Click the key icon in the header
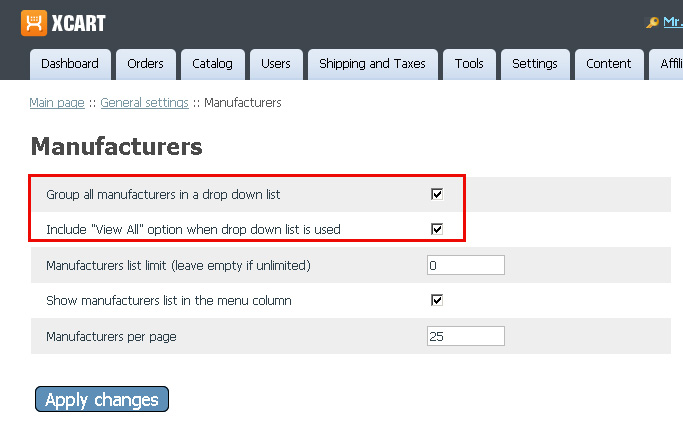Screen dimensions: 683x432 coord(653,23)
